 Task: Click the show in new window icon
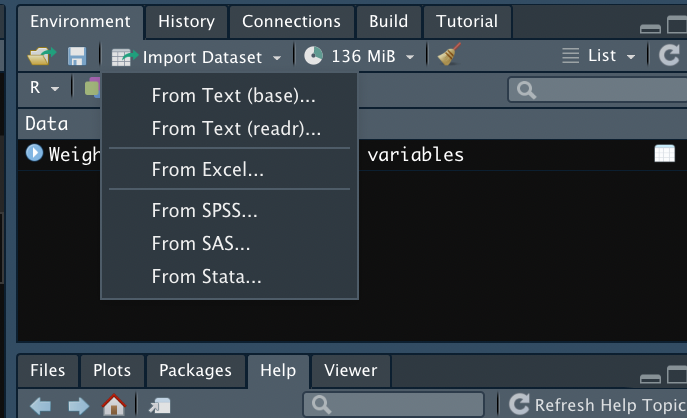[x=160, y=405]
